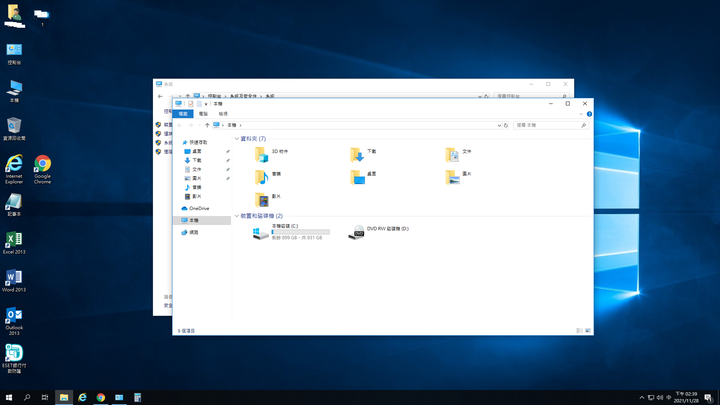
Task: Focus search box in the System window
Action: (x=532, y=96)
